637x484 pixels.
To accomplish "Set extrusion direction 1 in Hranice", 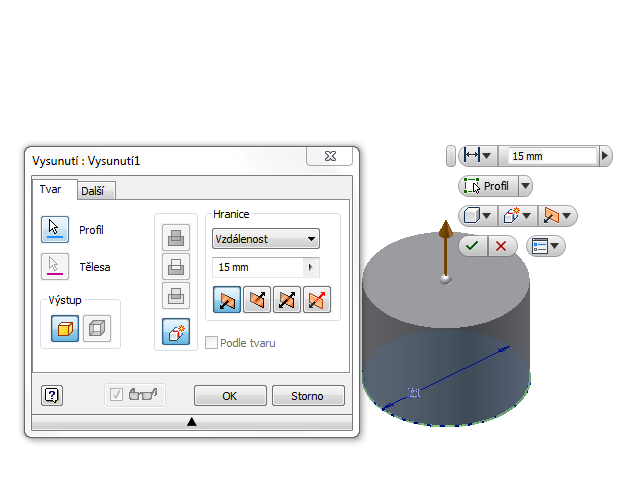I will 227,300.
